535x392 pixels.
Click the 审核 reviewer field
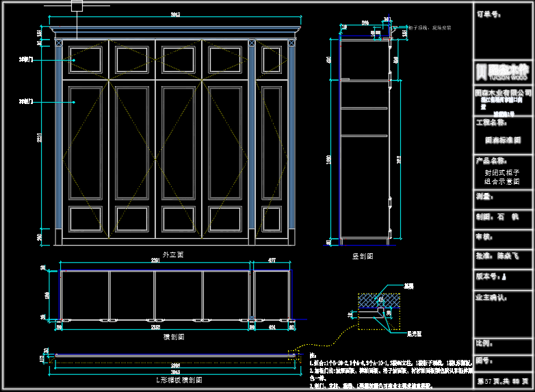(x=504, y=237)
